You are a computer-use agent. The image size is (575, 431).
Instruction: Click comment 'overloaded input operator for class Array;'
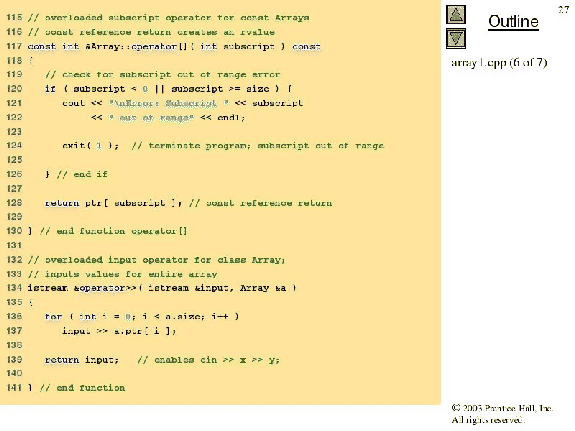coord(157,260)
